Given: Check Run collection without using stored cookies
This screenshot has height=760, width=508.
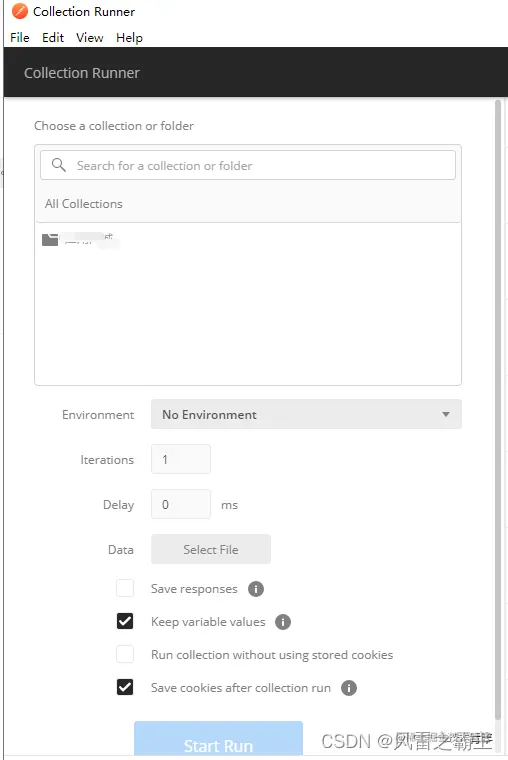Looking at the screenshot, I should tap(125, 654).
